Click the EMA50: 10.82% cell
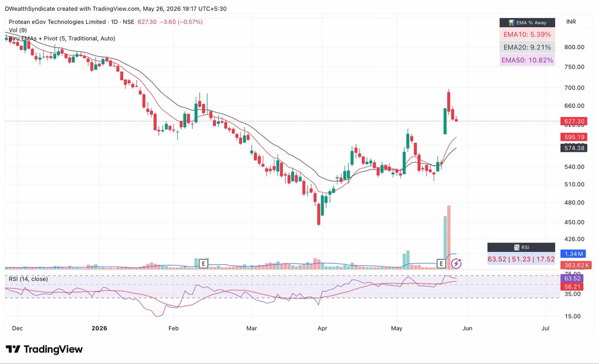 [527, 60]
